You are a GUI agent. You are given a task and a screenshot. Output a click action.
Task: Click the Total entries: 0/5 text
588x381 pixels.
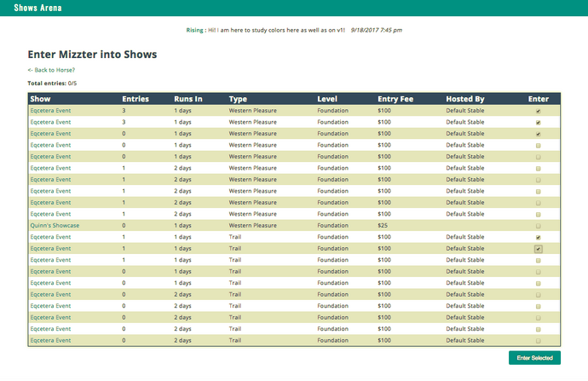(52, 84)
